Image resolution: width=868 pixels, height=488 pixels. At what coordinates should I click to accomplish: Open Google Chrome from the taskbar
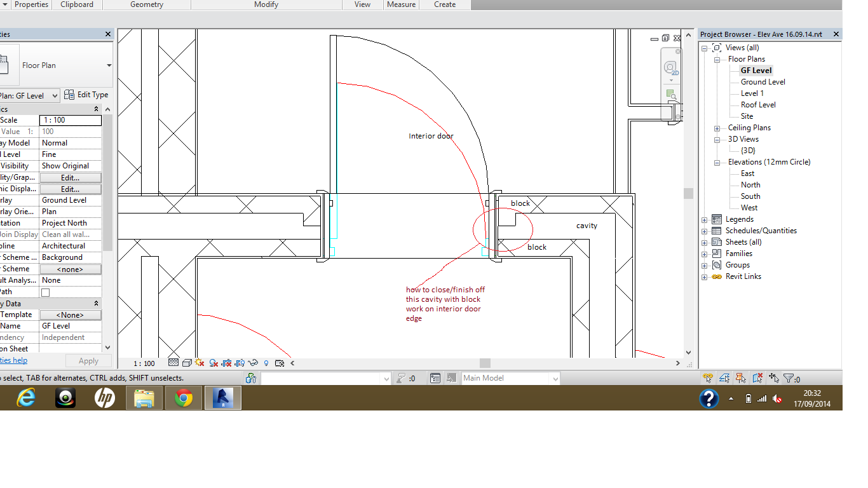[184, 398]
